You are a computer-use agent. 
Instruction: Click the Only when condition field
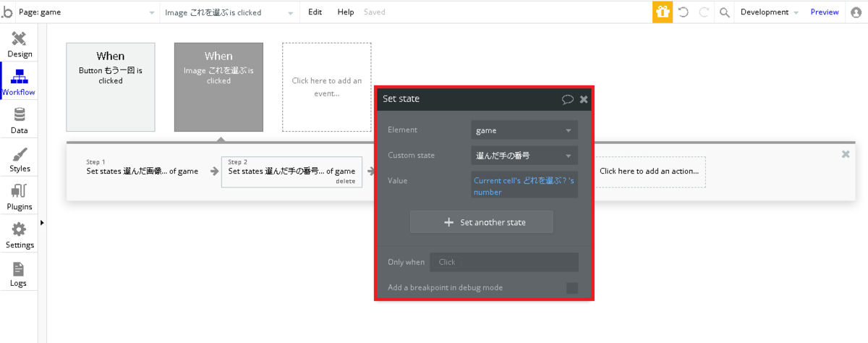coord(504,262)
